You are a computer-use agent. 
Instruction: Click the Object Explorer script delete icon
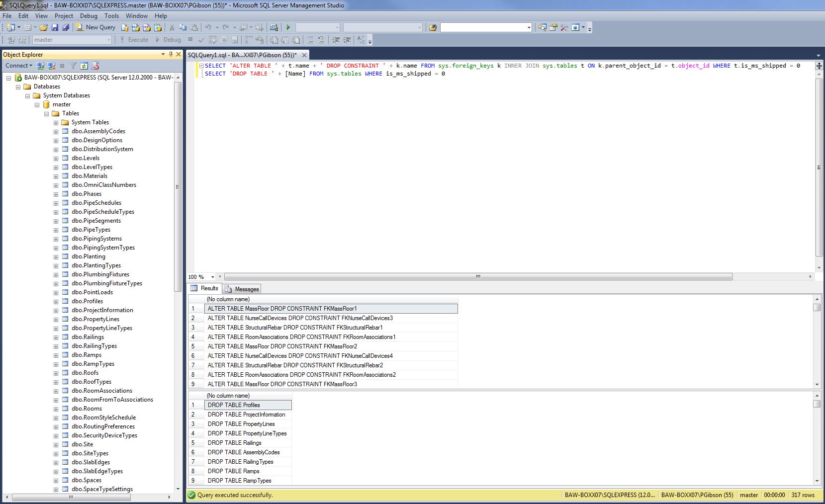95,66
